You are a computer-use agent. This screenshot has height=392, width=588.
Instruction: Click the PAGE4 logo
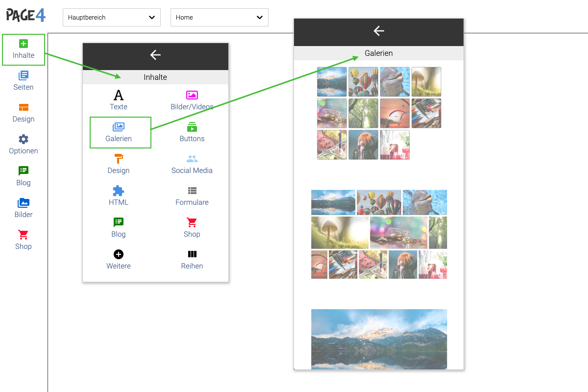point(26,15)
